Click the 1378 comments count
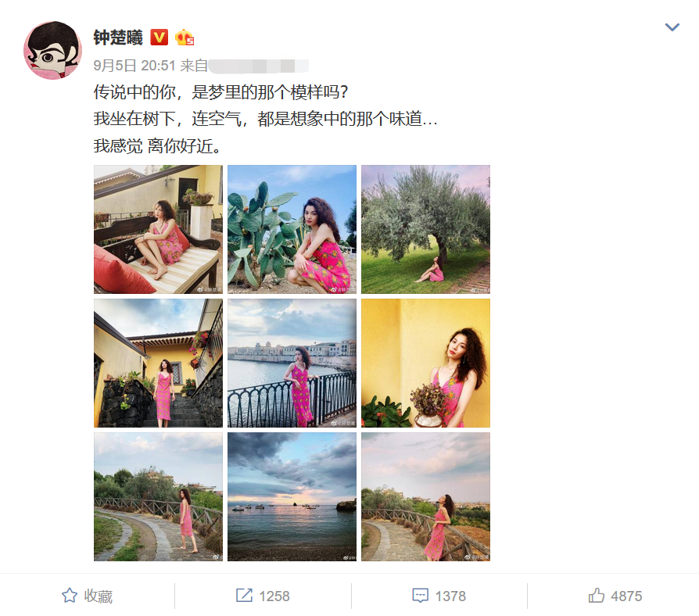Screen dimensions: 699x616 (x=450, y=596)
